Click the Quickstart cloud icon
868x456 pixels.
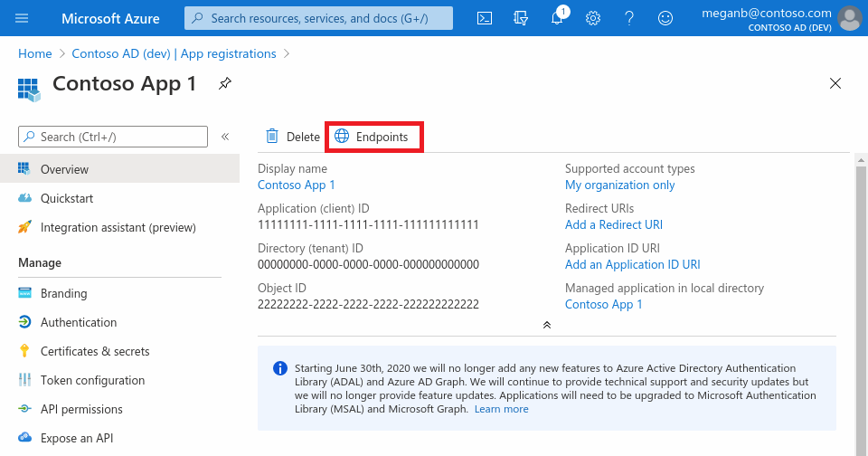pyautogui.click(x=25, y=198)
